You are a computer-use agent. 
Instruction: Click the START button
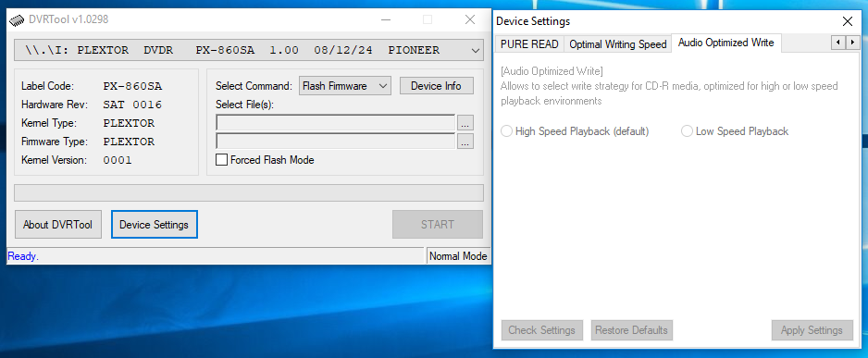pos(438,224)
